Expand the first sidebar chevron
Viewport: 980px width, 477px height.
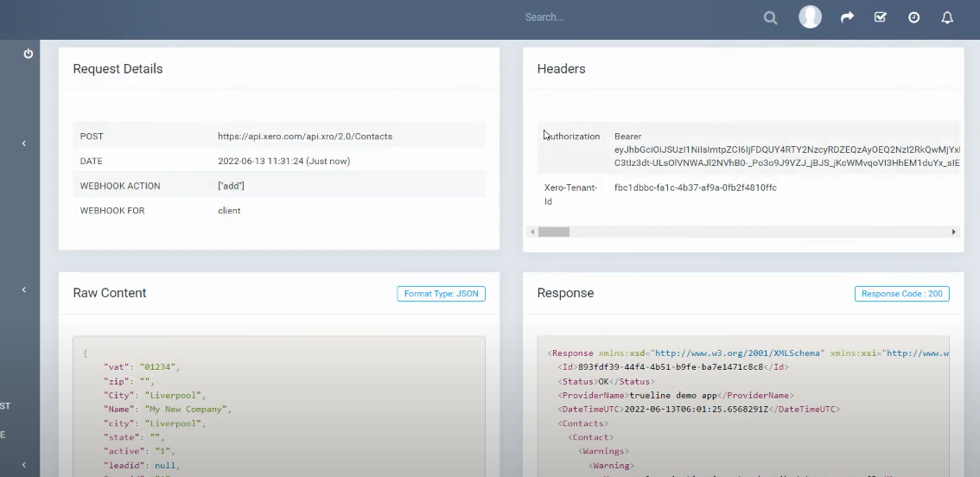24,143
